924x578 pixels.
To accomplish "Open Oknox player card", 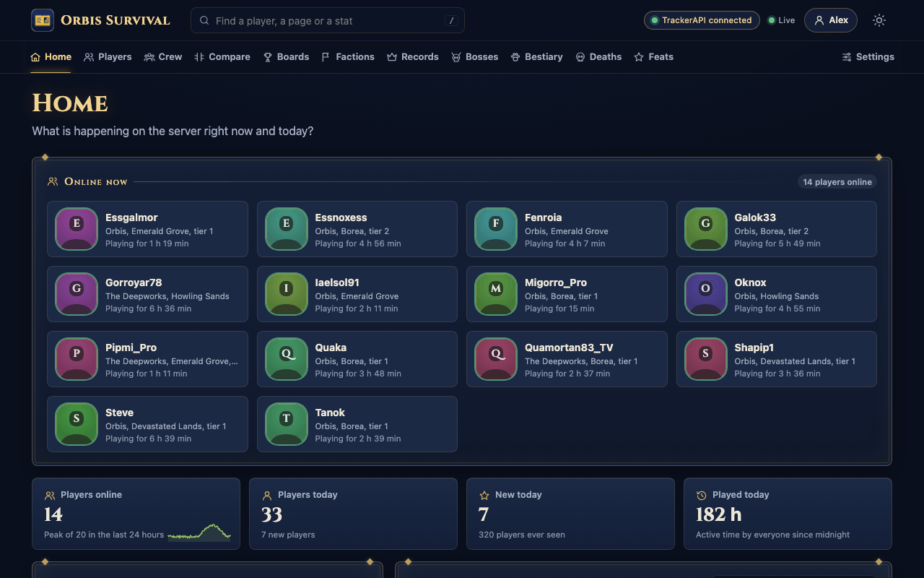I will 777,294.
